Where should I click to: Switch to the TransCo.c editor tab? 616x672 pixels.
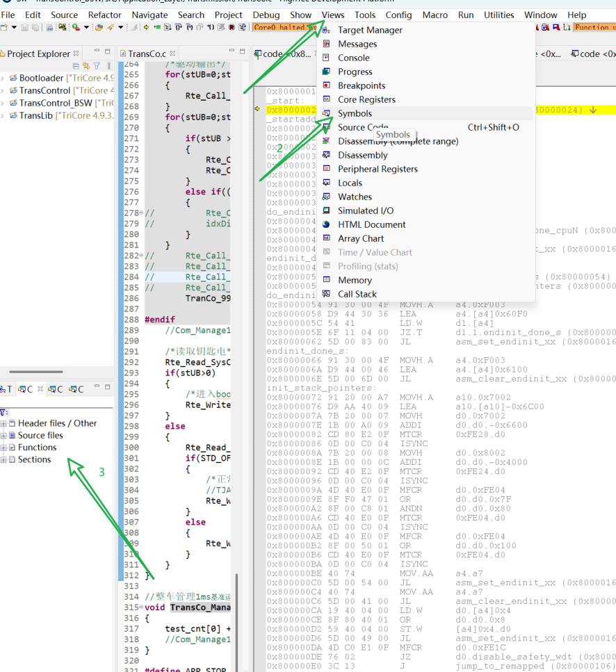click(147, 54)
